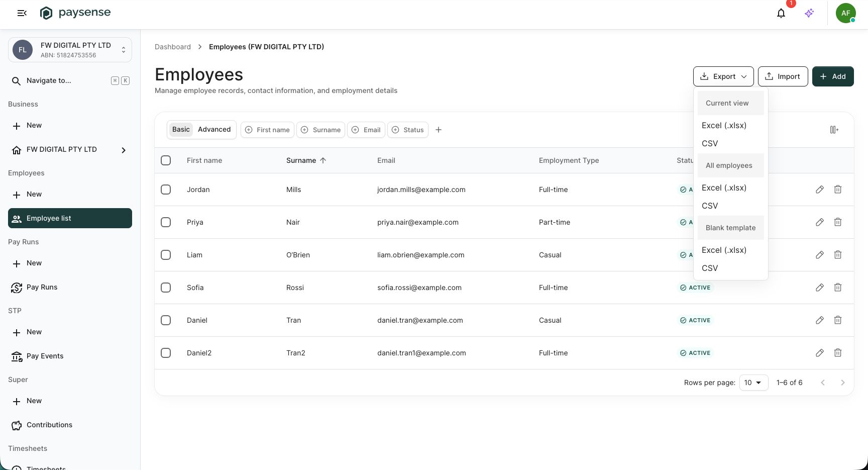Edit Liam O'Brien pencil icon
Screen dimensions: 868x470
pyautogui.click(x=820, y=255)
